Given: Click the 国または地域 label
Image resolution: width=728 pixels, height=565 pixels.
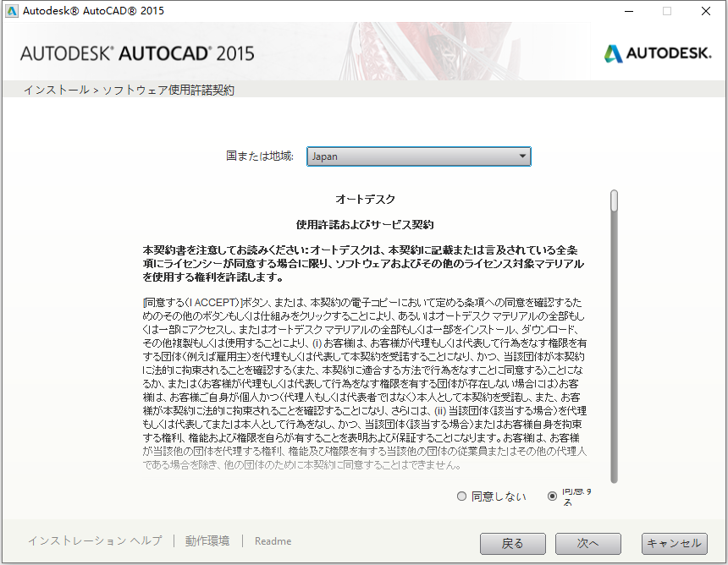Looking at the screenshot, I should [x=260, y=156].
